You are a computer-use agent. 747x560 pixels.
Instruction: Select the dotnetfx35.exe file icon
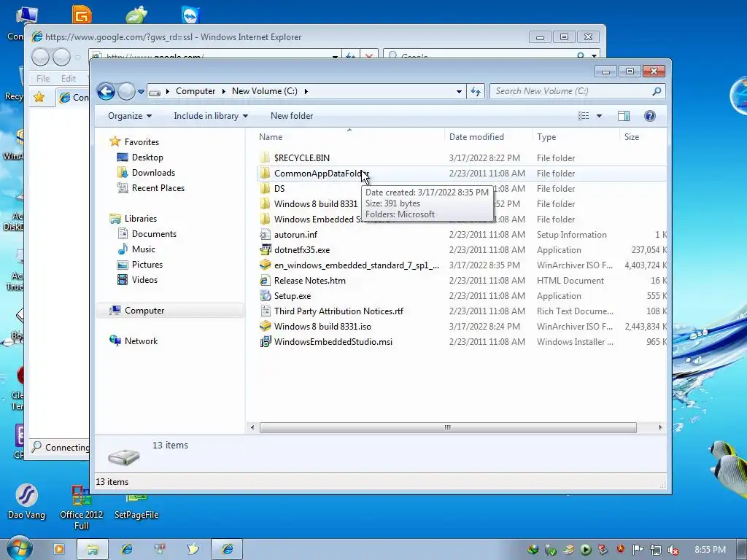click(265, 249)
